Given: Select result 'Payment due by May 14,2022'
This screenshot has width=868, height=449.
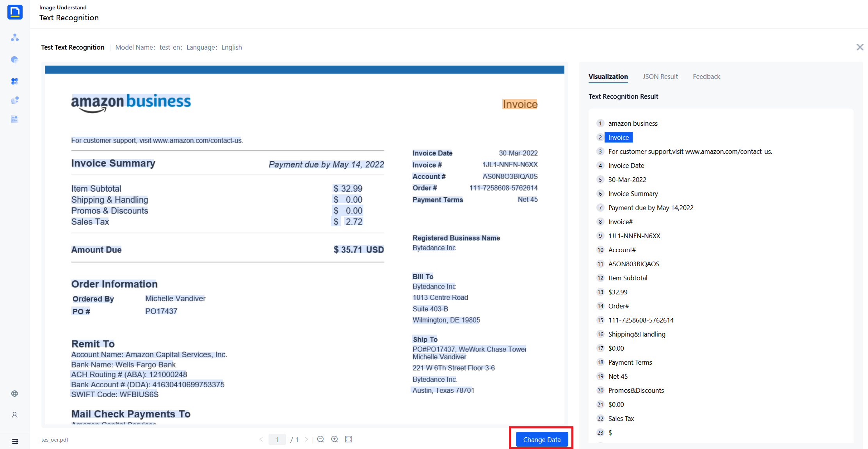Looking at the screenshot, I should (x=651, y=208).
